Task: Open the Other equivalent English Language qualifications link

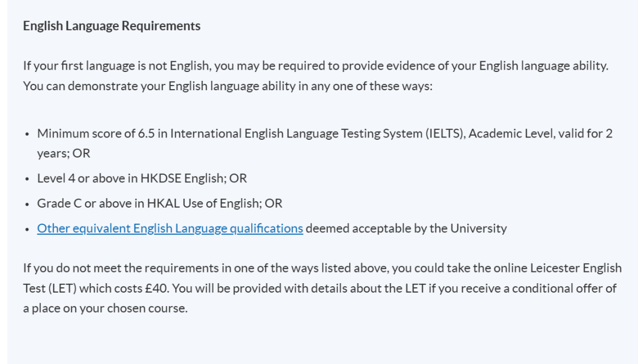Action: 170,228
